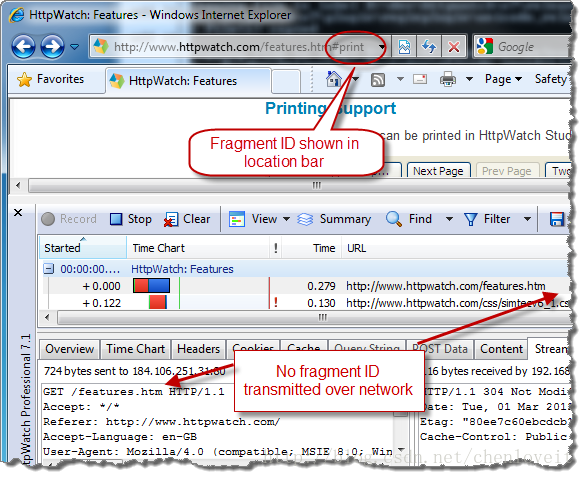Click the HttpWatch Save disk icon
Viewport: 585px width, 477px height.
pyautogui.click(x=557, y=219)
